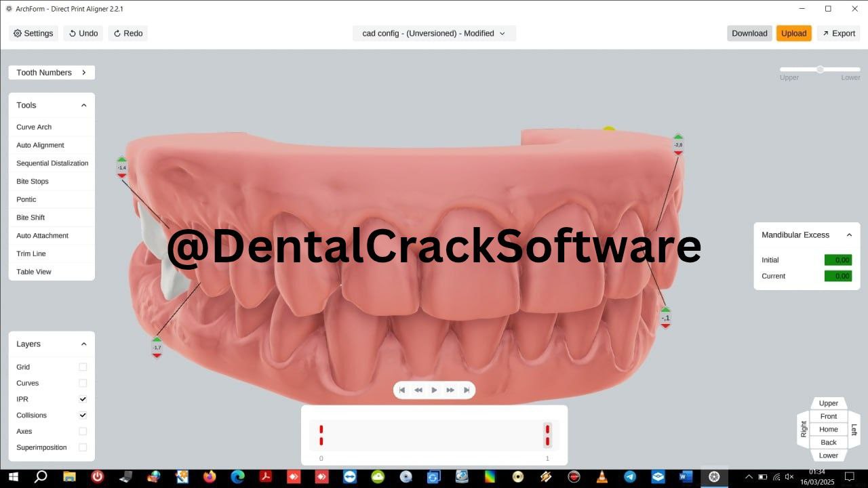Select the -1,4 IPR value label

click(122, 167)
